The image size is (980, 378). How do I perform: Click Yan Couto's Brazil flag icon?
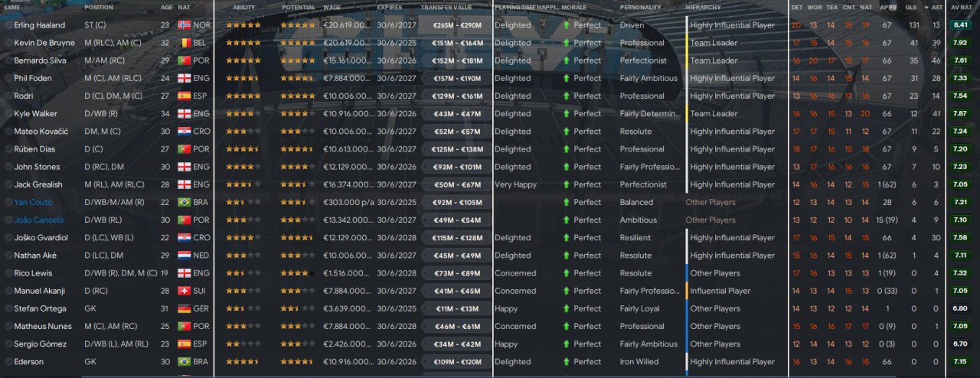183,202
